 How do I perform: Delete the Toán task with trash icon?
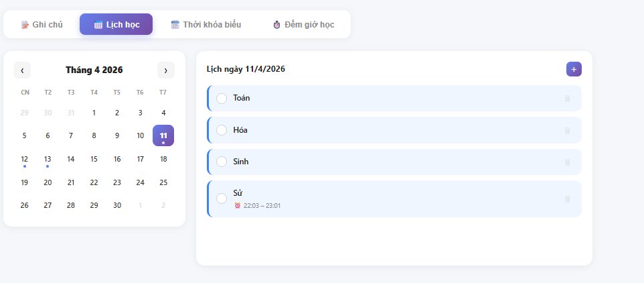pyautogui.click(x=568, y=99)
